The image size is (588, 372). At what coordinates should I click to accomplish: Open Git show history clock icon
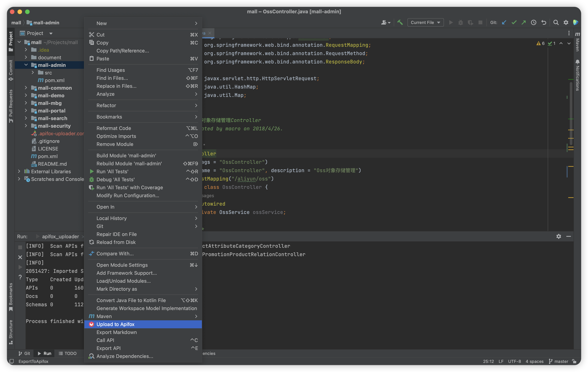(534, 22)
